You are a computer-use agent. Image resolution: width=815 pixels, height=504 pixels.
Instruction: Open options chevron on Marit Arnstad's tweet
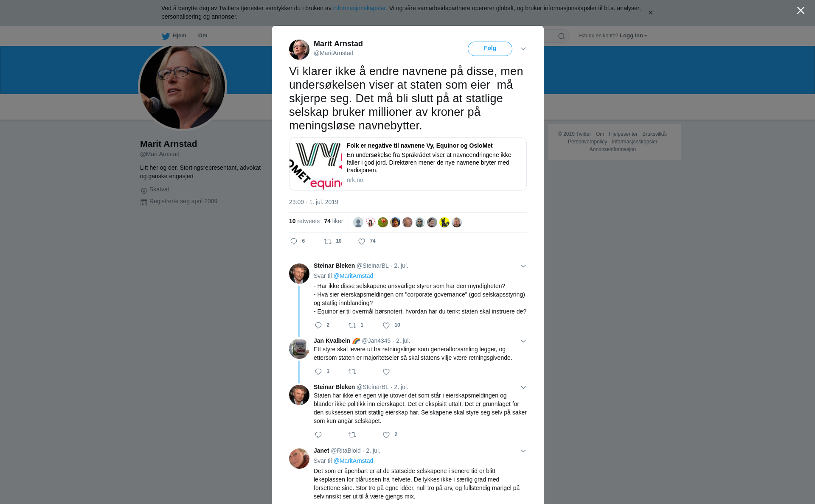click(x=523, y=49)
